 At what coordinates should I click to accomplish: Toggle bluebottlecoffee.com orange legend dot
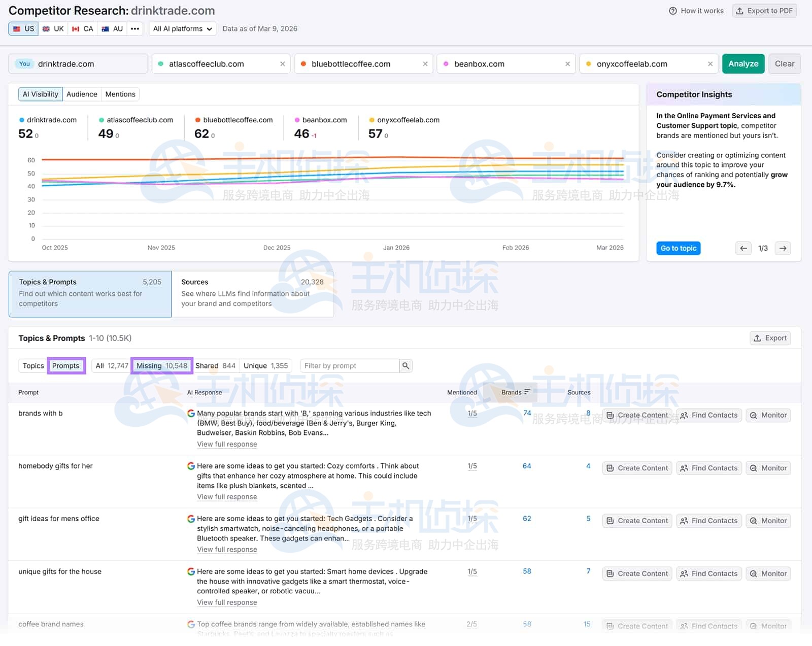point(198,120)
